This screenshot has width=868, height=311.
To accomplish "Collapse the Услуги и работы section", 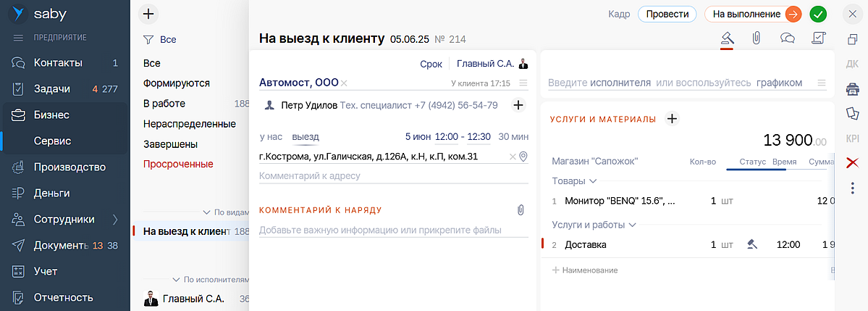I will point(632,225).
